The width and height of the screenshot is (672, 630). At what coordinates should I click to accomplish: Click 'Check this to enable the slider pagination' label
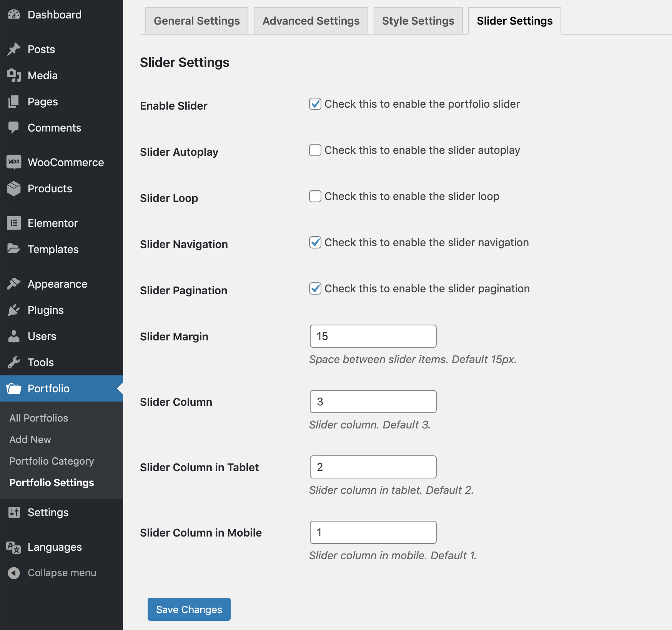(x=427, y=288)
